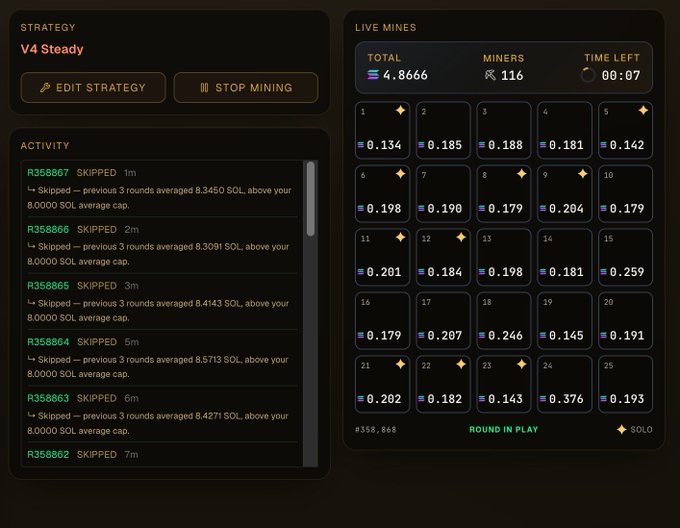The height and width of the screenshot is (528, 680).
Task: Click the SOL icon on tile 0.246
Action: [x=482, y=335]
